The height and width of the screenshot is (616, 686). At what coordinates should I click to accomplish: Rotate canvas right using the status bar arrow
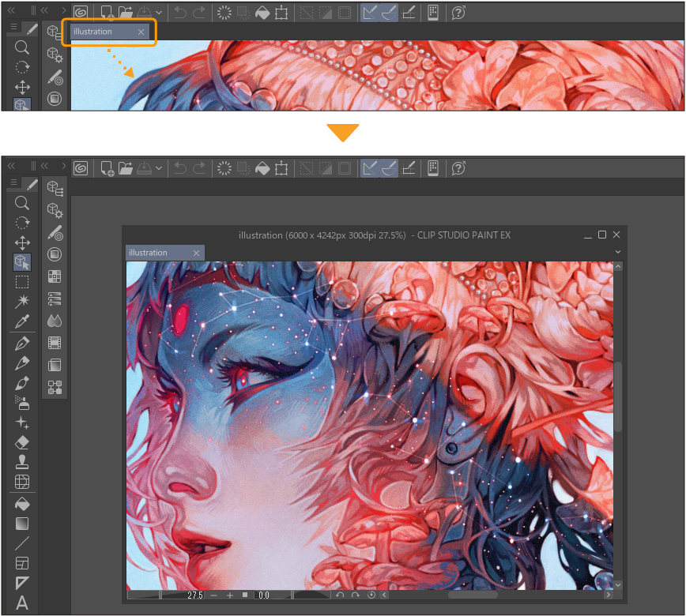pyautogui.click(x=356, y=595)
